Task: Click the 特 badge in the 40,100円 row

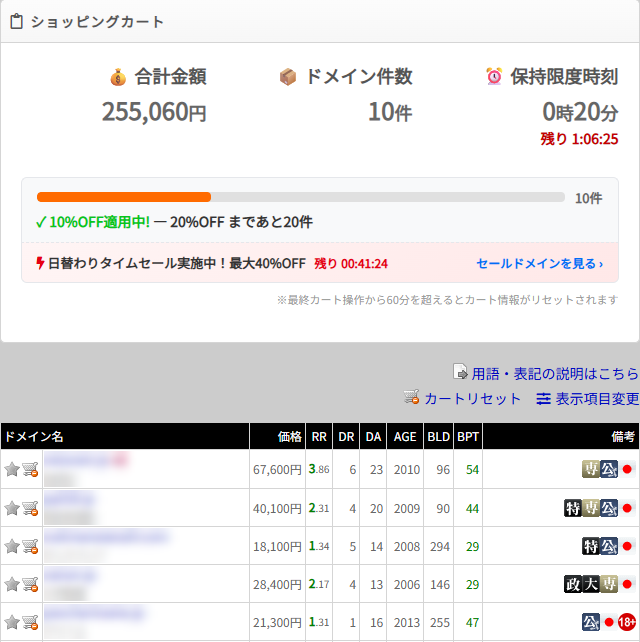Action: click(x=573, y=508)
